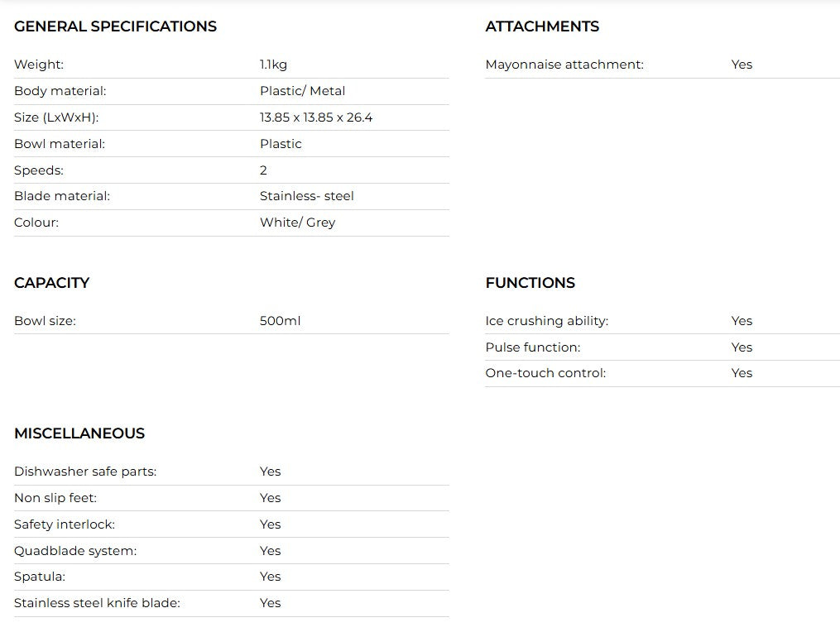Select the 500ml bowl size value

(280, 321)
